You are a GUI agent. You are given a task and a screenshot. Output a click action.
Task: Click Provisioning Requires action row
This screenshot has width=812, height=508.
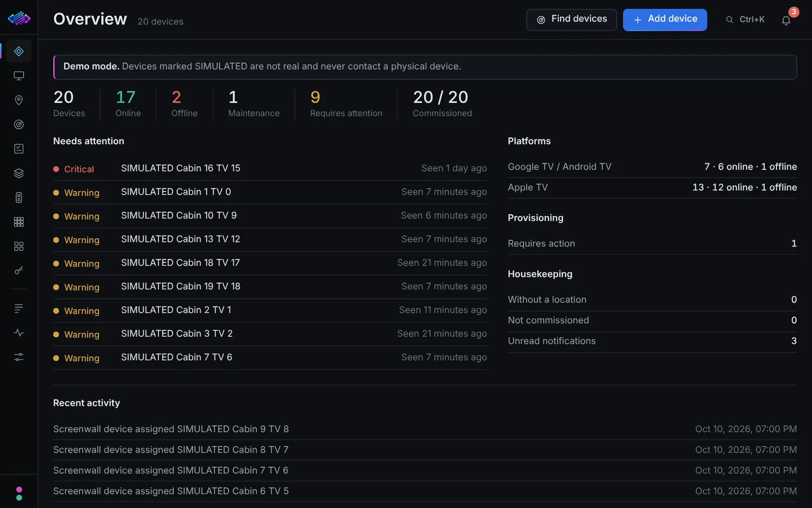652,244
